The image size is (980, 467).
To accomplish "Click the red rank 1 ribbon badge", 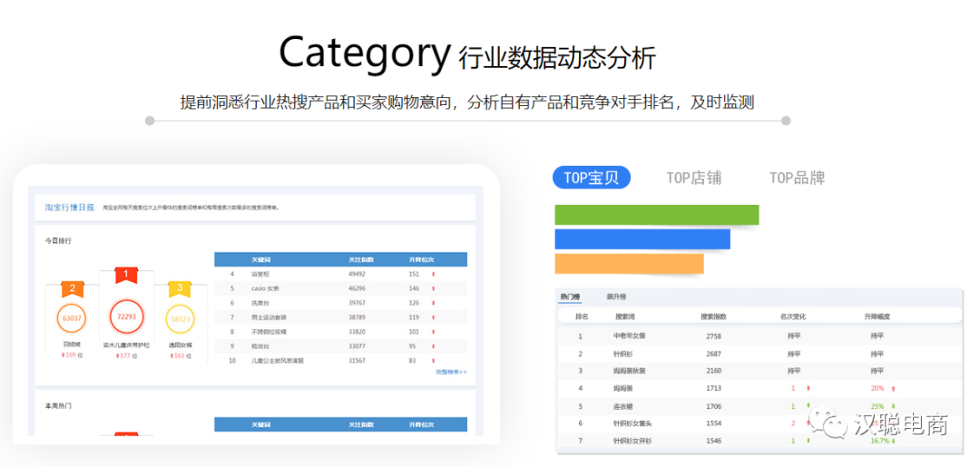I will [x=125, y=274].
